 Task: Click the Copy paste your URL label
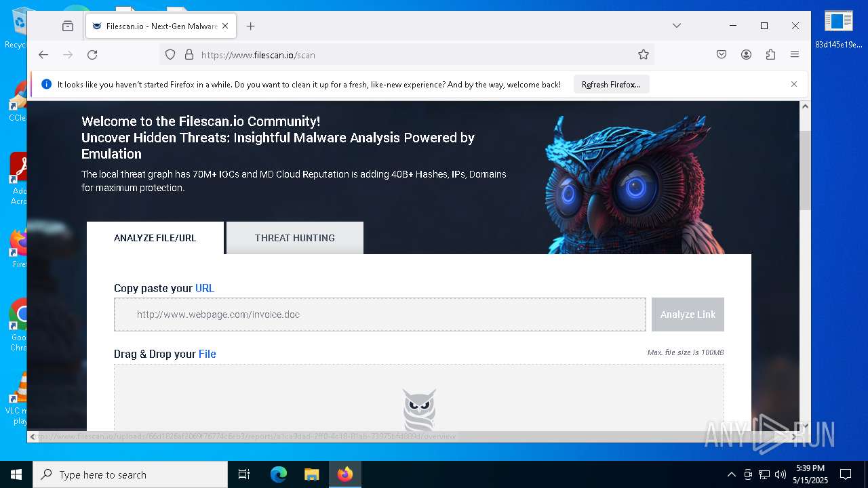coord(164,288)
